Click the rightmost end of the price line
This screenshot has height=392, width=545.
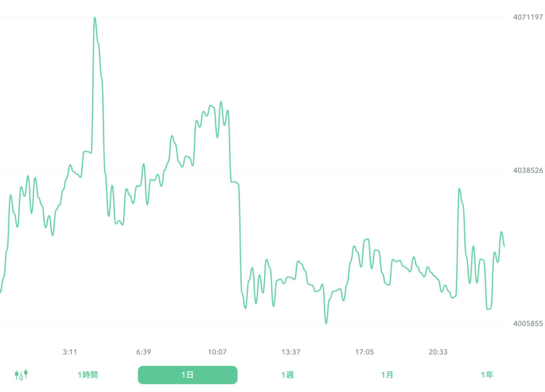click(x=504, y=246)
